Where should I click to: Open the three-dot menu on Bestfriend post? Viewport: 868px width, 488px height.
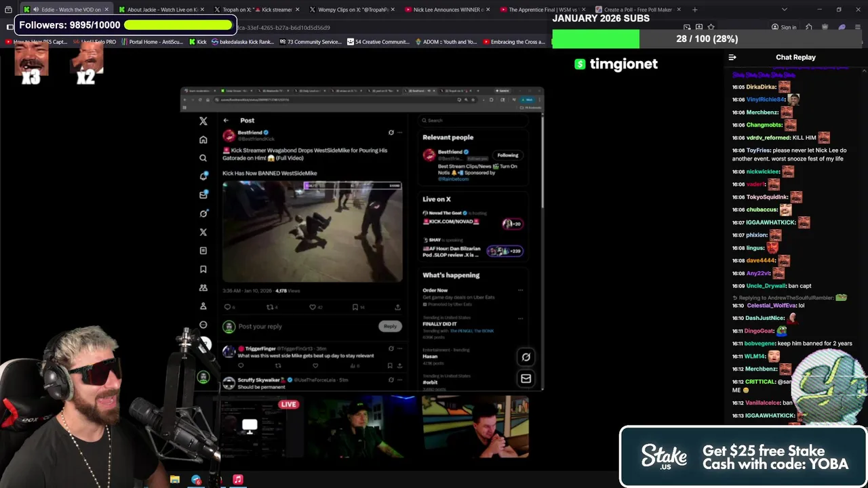click(x=399, y=133)
